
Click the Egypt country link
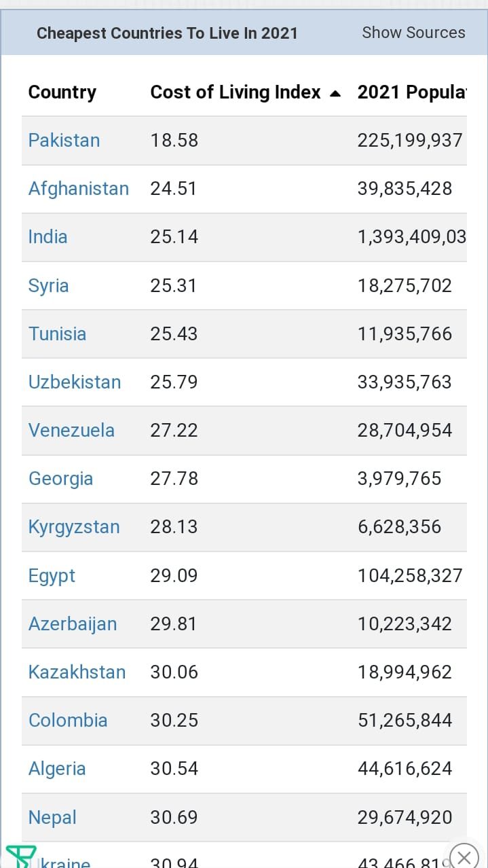point(52,576)
